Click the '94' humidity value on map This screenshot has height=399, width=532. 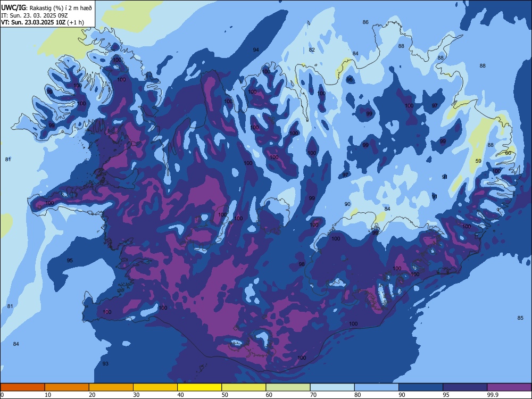(256, 50)
